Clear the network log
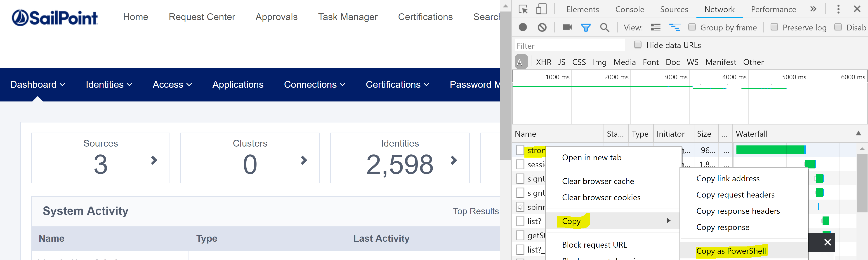This screenshot has height=260, width=868. 542,27
